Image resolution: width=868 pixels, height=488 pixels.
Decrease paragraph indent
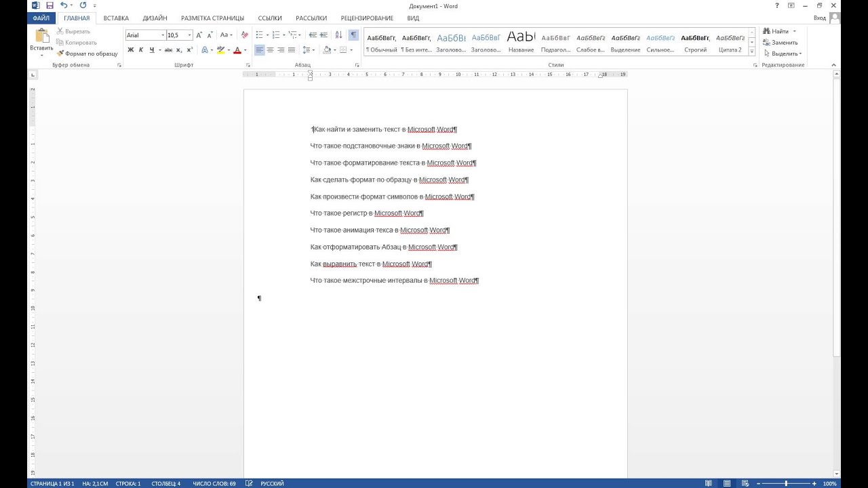click(x=313, y=35)
